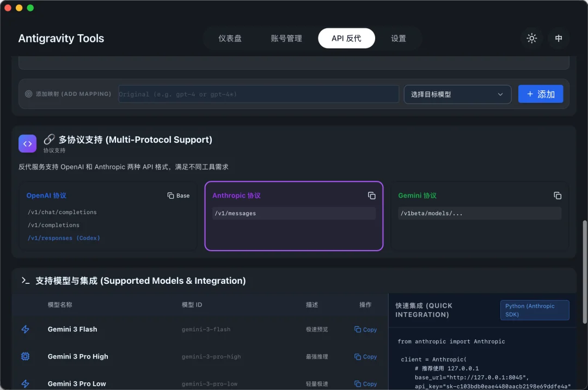Viewport: 588px width, 390px height.
Task: Click the /v1/responses (Codex) link
Action: coord(62,237)
